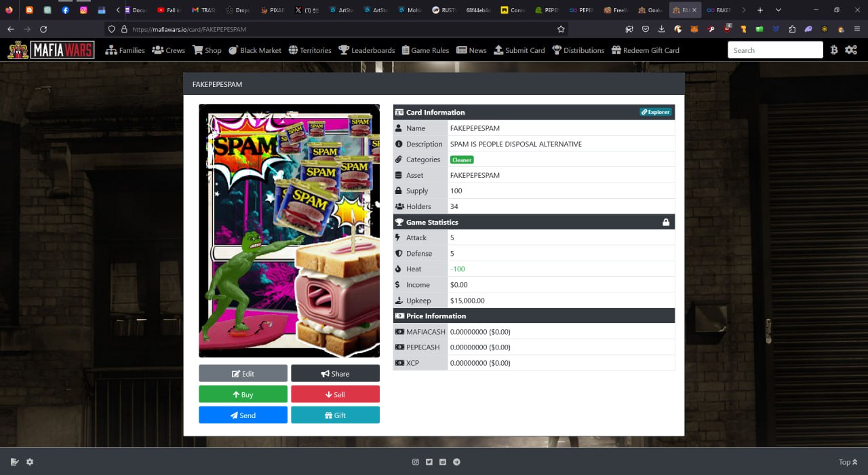Click the Income value $0.00
Viewport: 868px width, 475px height.
tap(459, 285)
